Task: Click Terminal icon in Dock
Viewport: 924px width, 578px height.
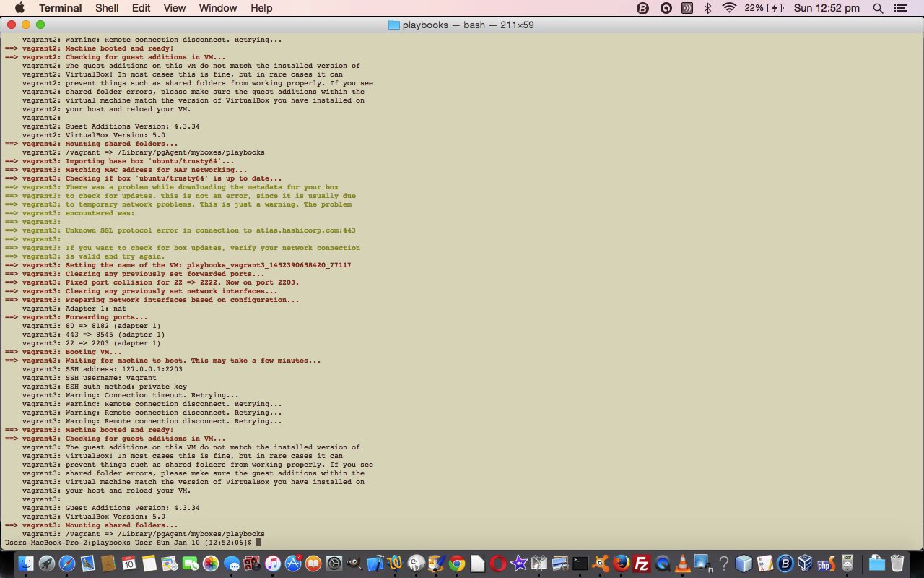Action: (580, 564)
